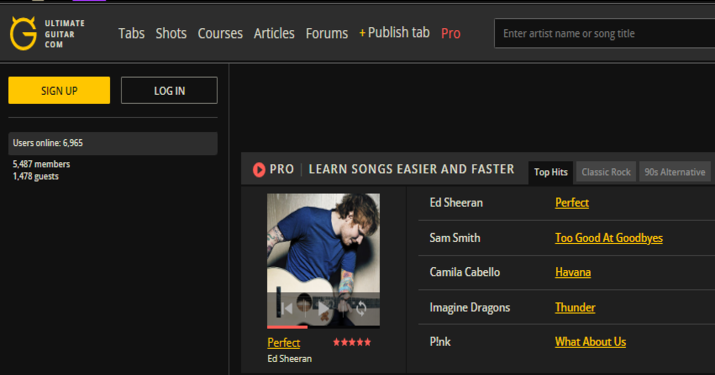Go to Courses
Viewport: 715px width, 375px height.
click(220, 33)
